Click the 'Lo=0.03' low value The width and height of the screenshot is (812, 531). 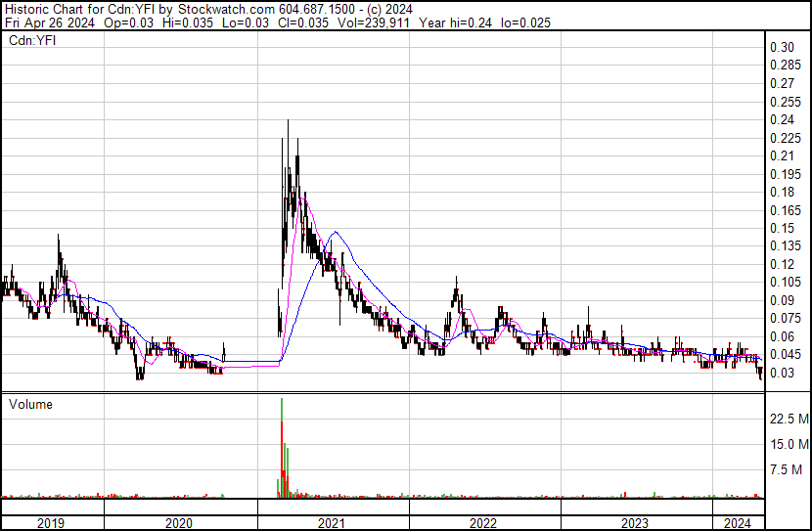(x=246, y=22)
